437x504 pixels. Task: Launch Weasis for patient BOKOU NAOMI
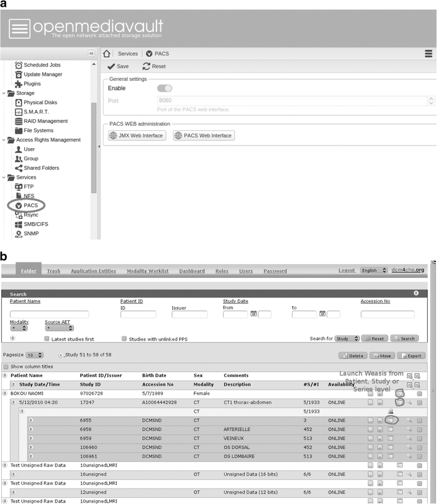[x=399, y=393]
